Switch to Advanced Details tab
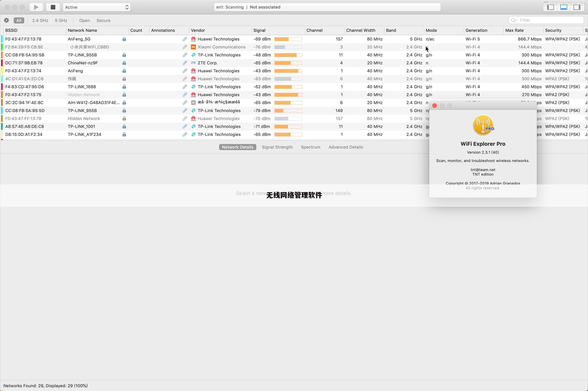The width and height of the screenshot is (588, 391). coord(346,147)
